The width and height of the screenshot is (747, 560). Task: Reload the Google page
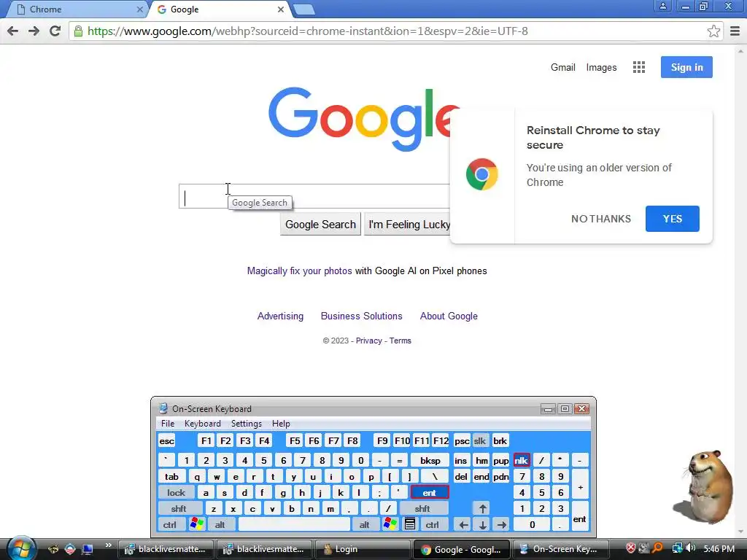point(55,31)
